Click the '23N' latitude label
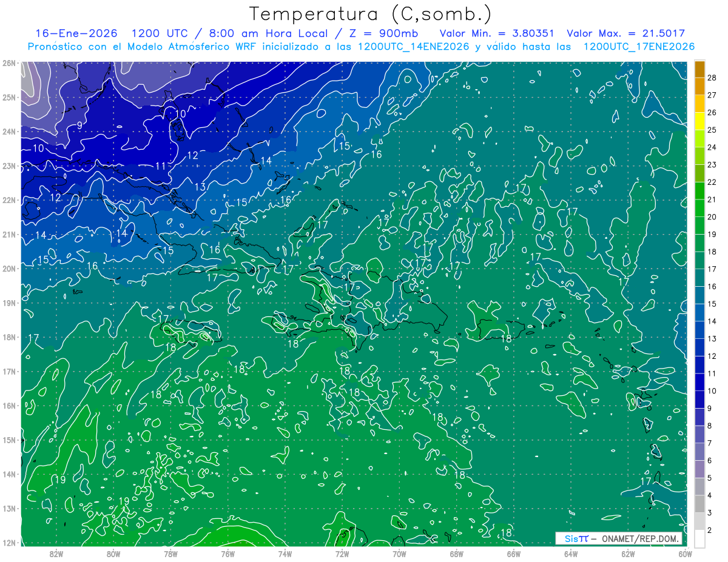This screenshot has width=728, height=562. coord(8,166)
